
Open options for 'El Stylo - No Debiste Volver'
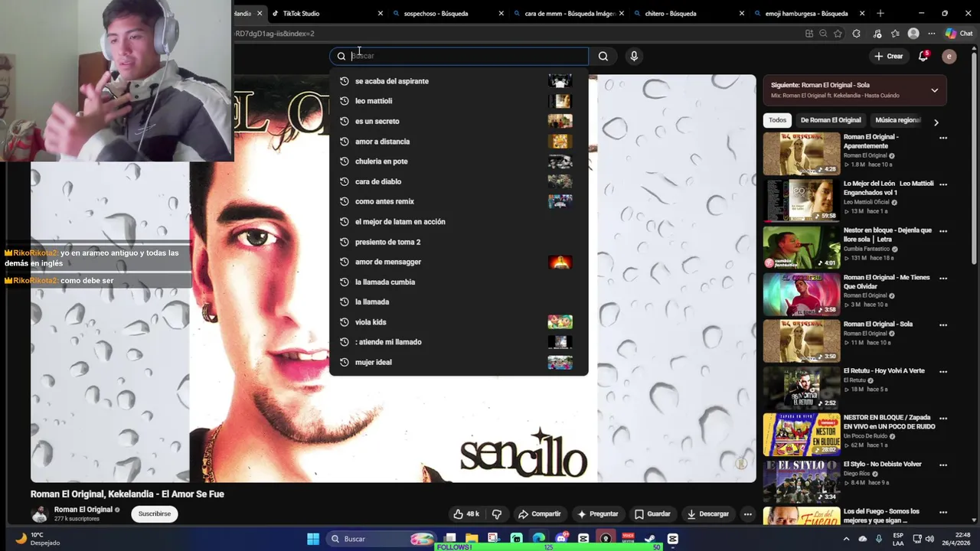pyautogui.click(x=943, y=465)
